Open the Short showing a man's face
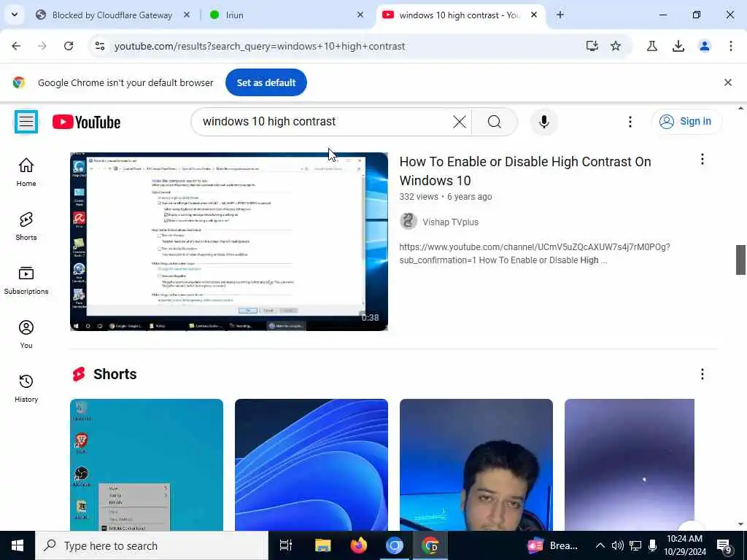Viewport: 747px width, 560px height. coord(476,464)
